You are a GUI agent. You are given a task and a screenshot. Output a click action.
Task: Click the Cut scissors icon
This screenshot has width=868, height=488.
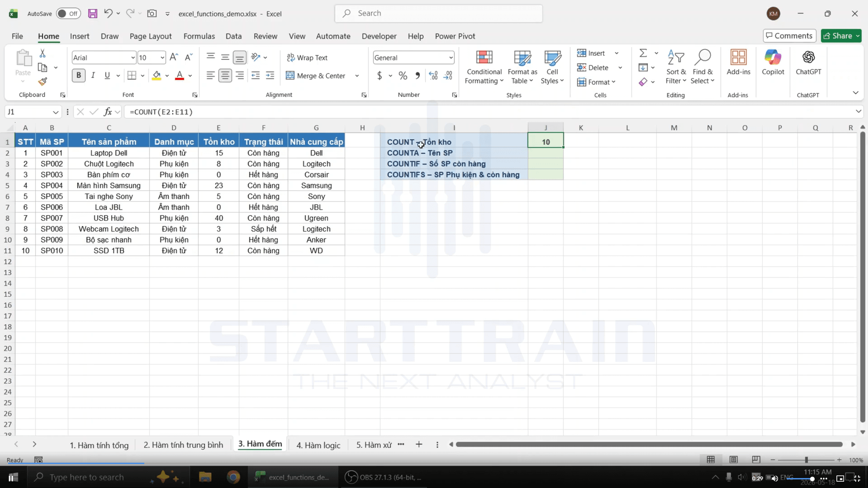click(x=43, y=53)
